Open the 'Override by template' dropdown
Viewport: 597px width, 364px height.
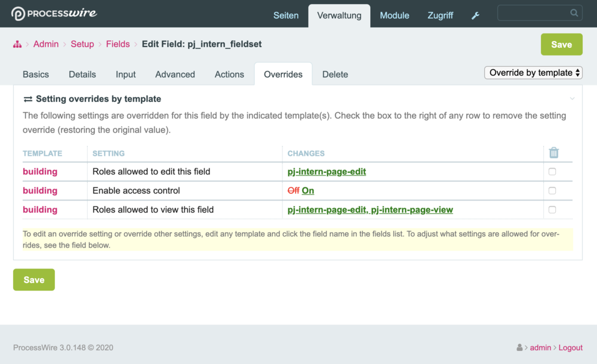(533, 73)
